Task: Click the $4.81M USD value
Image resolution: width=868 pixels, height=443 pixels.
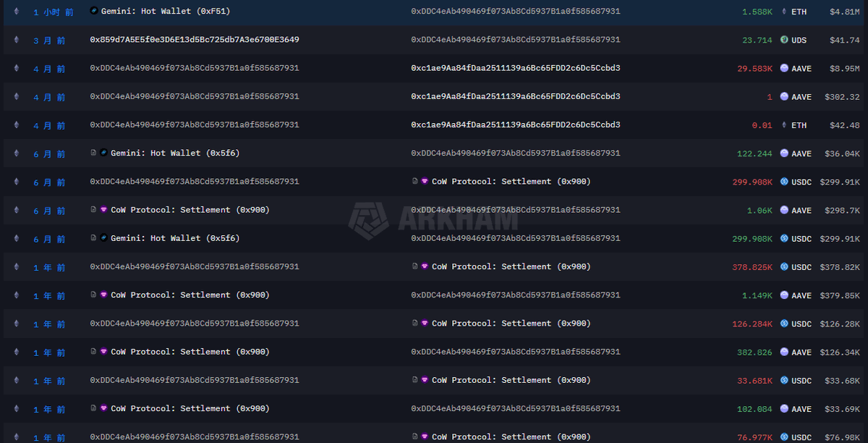Action: tap(845, 12)
